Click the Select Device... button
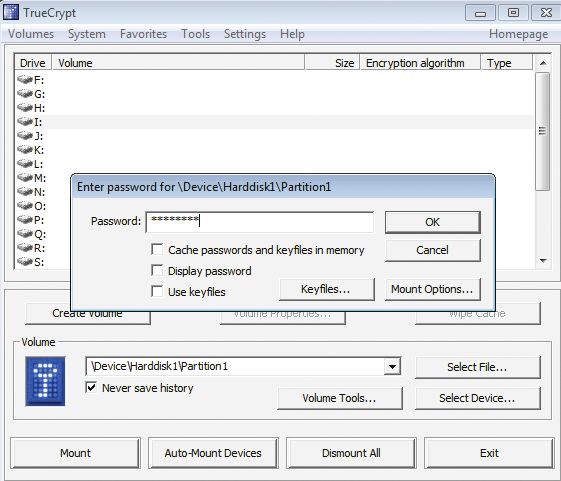561x481 pixels. click(477, 398)
